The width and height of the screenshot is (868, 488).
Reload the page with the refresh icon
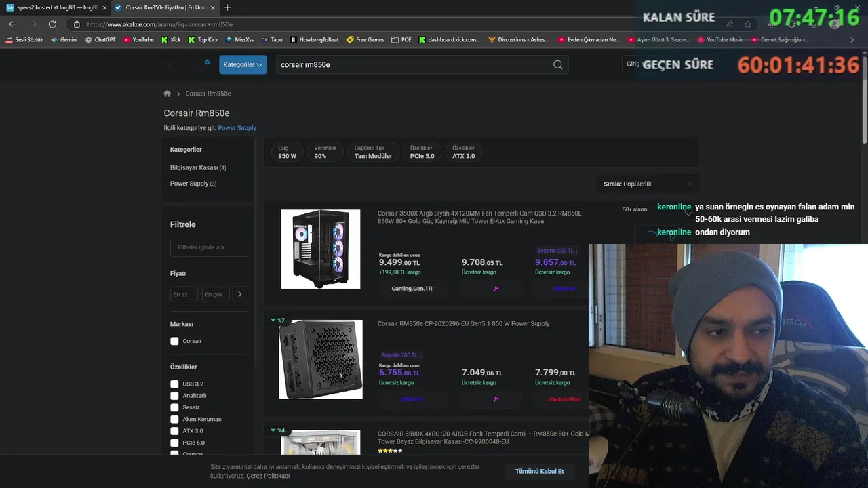pyautogui.click(x=52, y=24)
